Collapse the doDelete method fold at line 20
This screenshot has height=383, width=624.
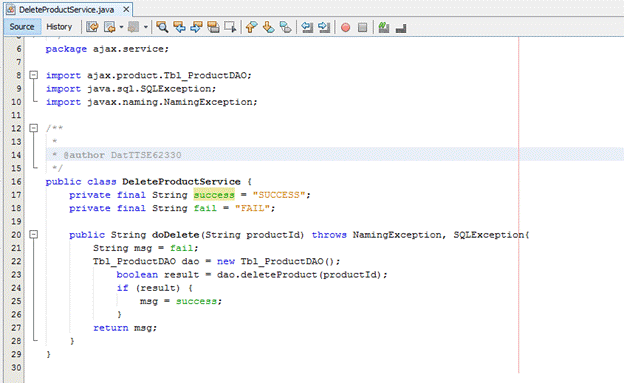pyautogui.click(x=34, y=234)
